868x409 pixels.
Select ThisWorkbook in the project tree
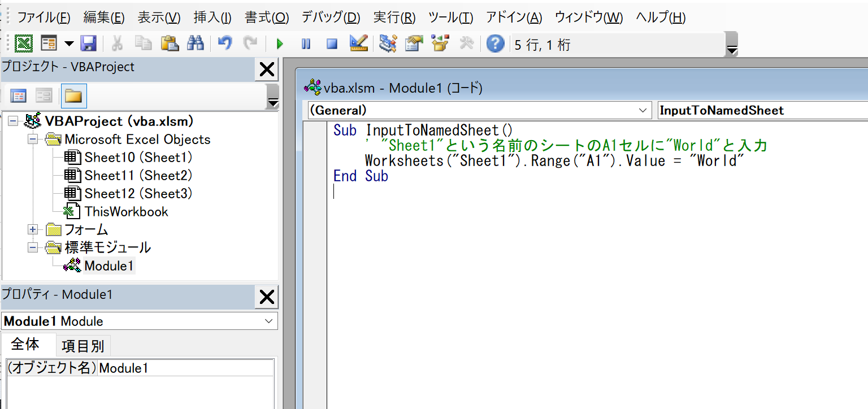[125, 211]
